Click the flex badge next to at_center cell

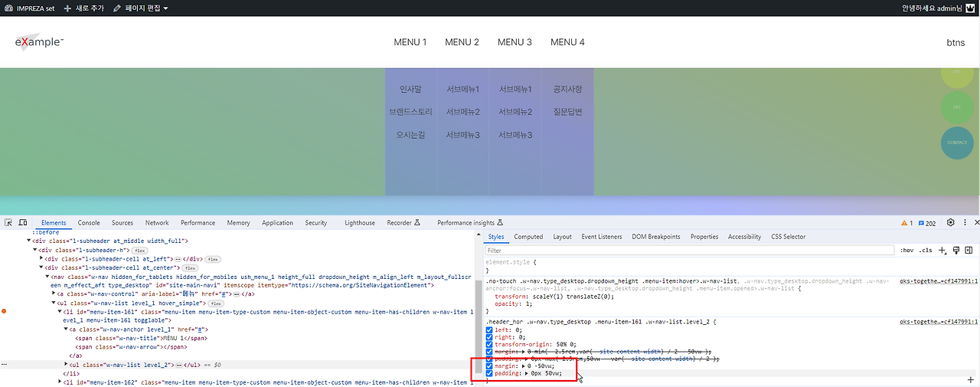(190, 268)
